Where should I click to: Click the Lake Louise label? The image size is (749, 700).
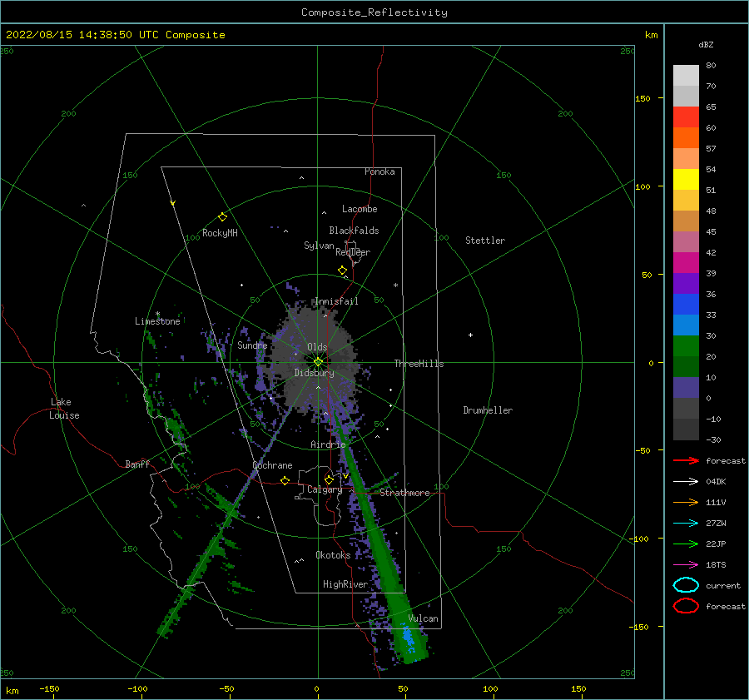(64, 409)
